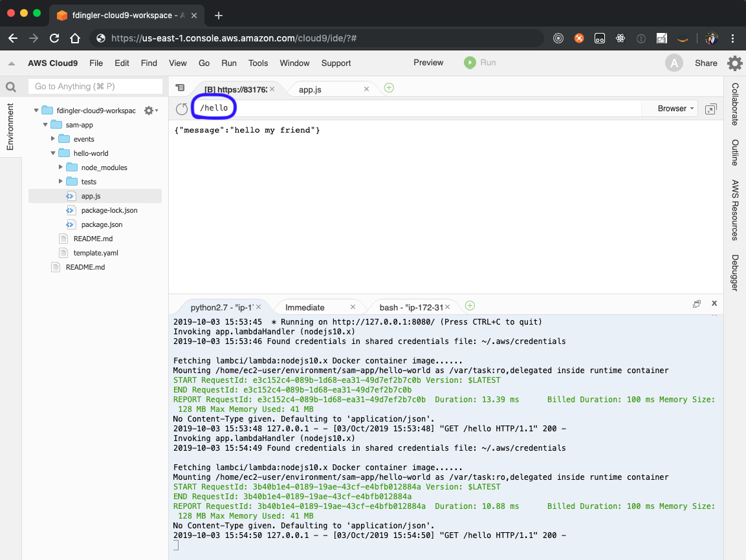
Task: Open the View menu
Action: pos(178,63)
